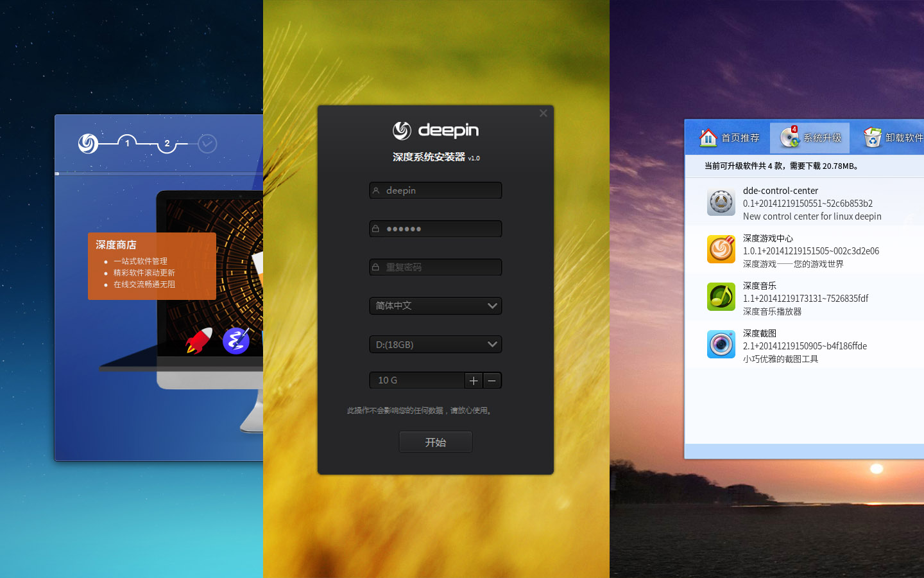924x578 pixels.
Task: Select the 深度截图 entry title
Action: pyautogui.click(x=760, y=333)
